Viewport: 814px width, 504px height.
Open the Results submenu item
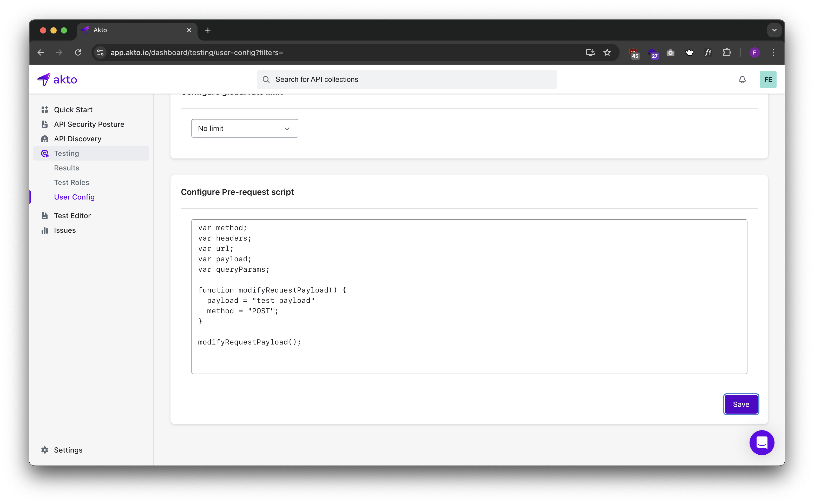click(66, 168)
